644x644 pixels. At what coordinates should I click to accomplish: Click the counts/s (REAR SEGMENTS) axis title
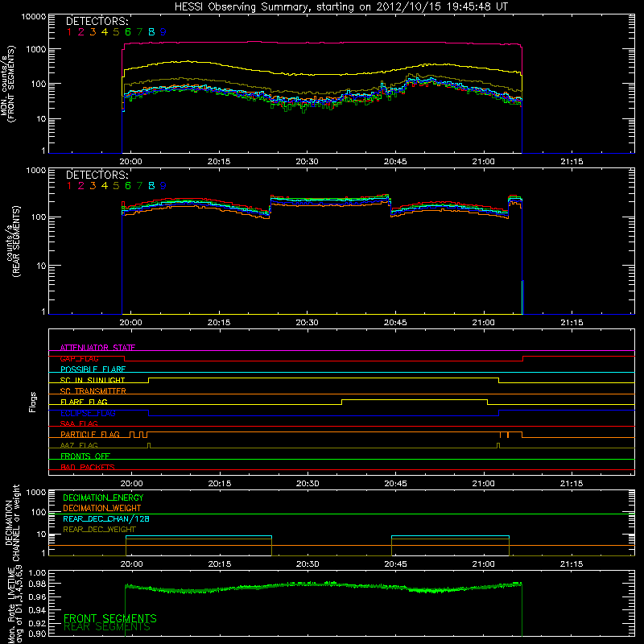[14, 241]
